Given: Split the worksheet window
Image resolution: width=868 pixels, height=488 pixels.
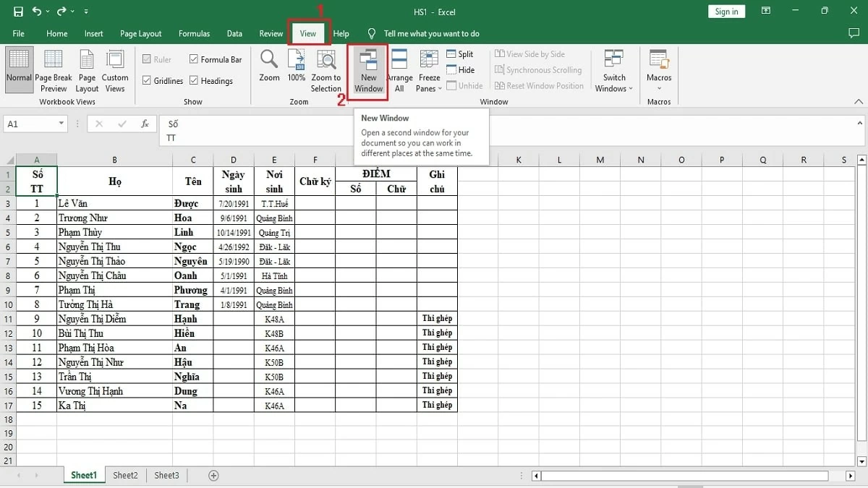Looking at the screenshot, I should [x=461, y=53].
